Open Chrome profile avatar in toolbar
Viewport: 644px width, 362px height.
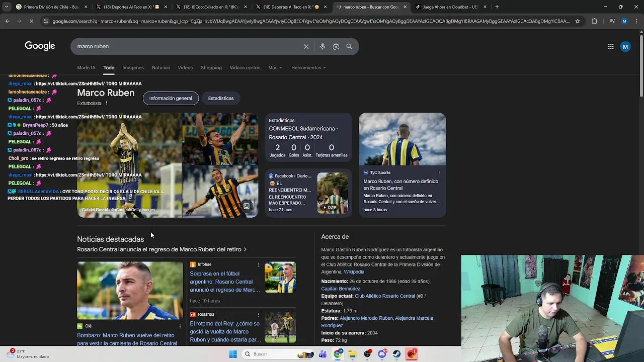click(x=624, y=21)
